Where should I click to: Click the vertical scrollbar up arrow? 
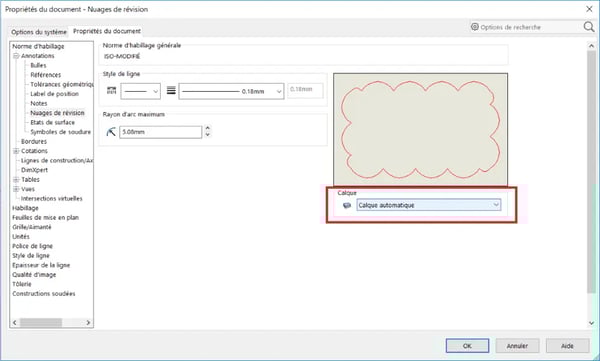tap(591, 46)
